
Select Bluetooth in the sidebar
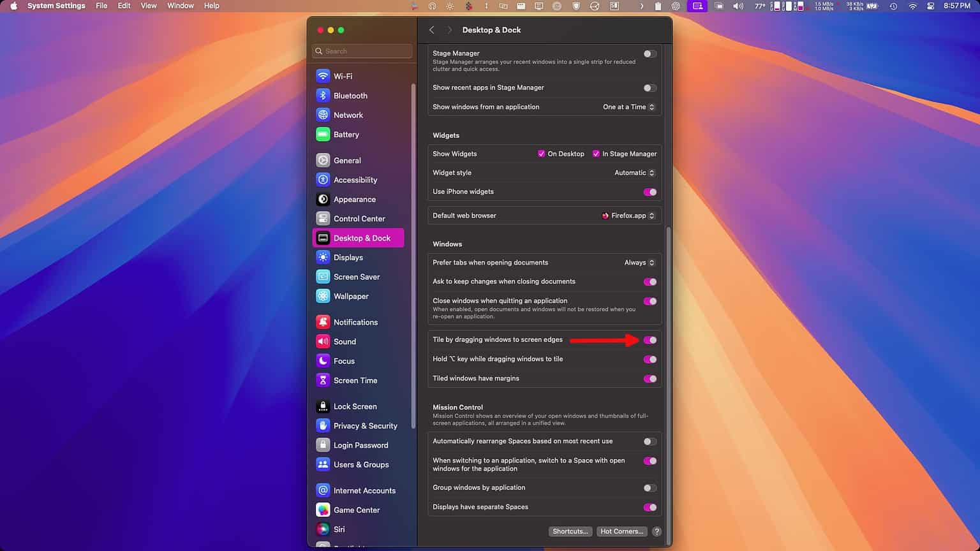click(x=350, y=95)
